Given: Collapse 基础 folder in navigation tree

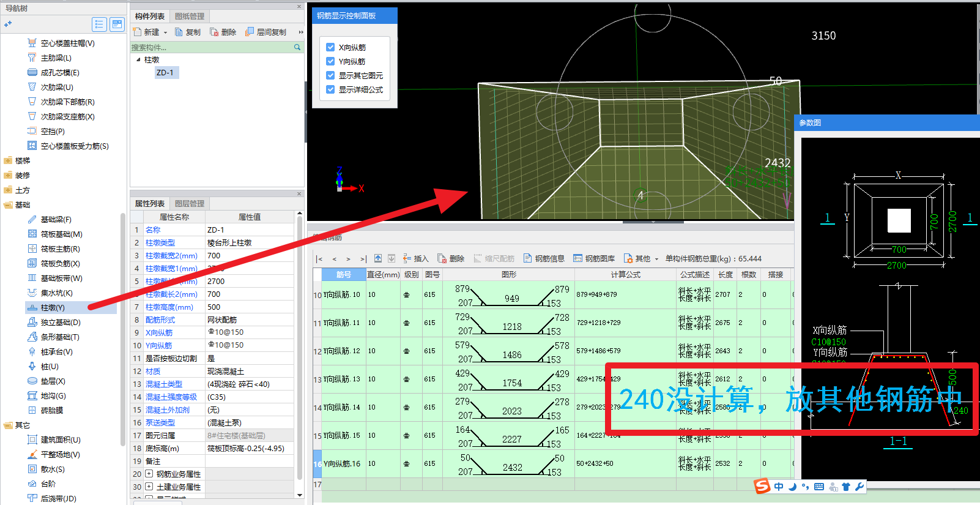Looking at the screenshot, I should click(x=8, y=205).
